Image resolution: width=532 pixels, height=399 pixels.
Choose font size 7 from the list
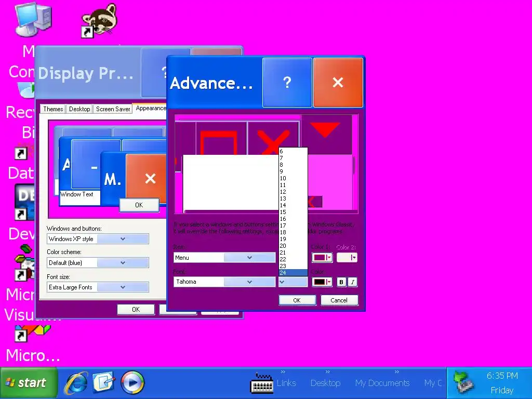(293, 158)
